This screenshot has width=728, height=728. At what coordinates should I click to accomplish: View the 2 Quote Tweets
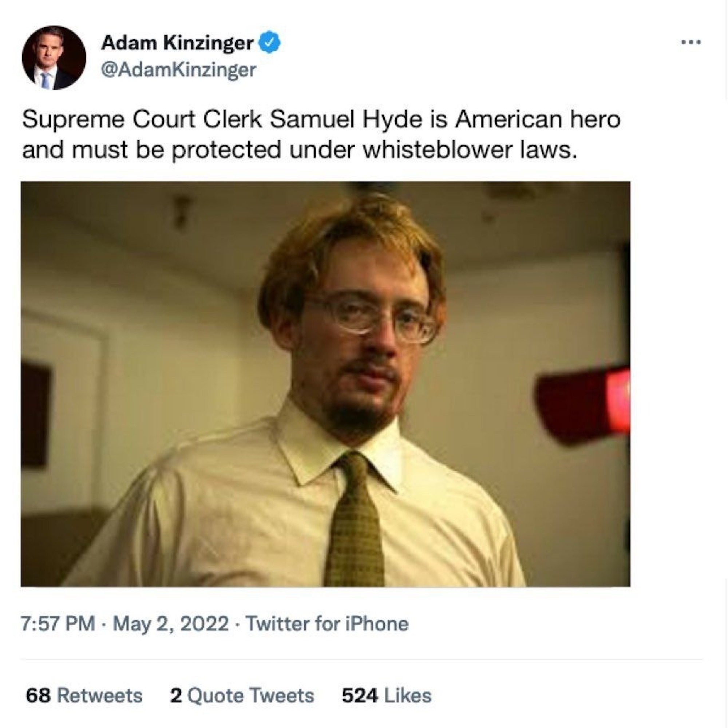(242, 696)
